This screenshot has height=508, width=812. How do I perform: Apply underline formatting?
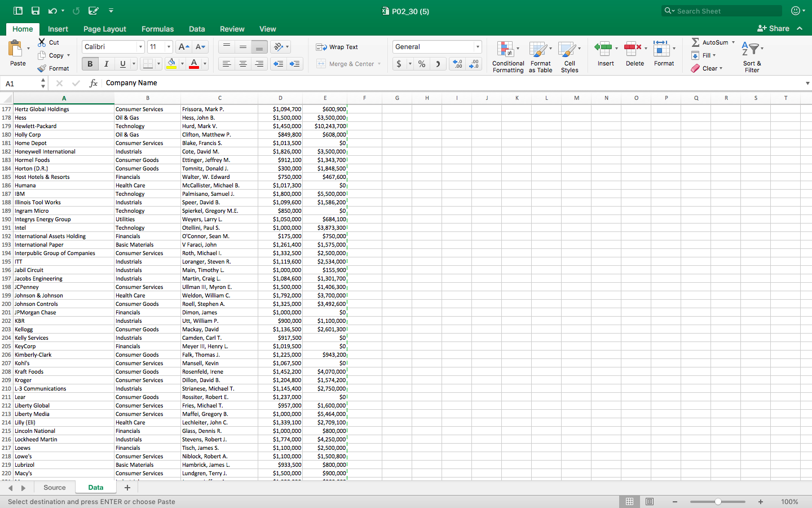[122, 64]
